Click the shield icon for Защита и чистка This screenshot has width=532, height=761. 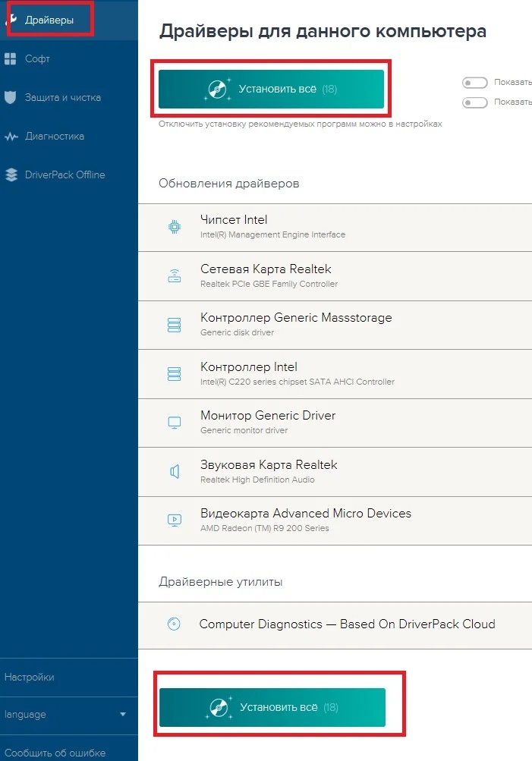click(10, 97)
